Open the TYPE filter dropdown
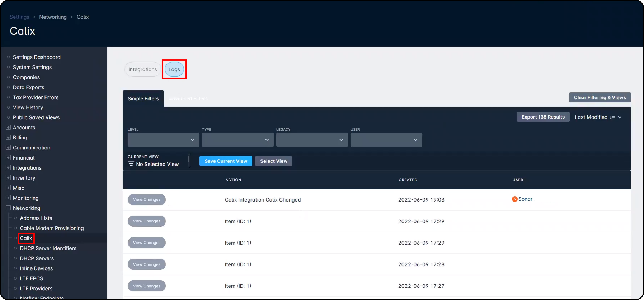Image resolution: width=644 pixels, height=300 pixels. pyautogui.click(x=238, y=140)
